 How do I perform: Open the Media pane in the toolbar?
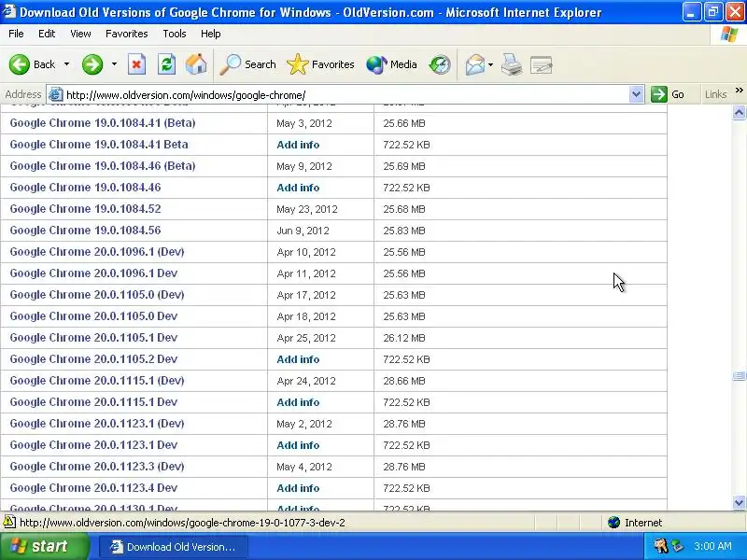point(391,64)
